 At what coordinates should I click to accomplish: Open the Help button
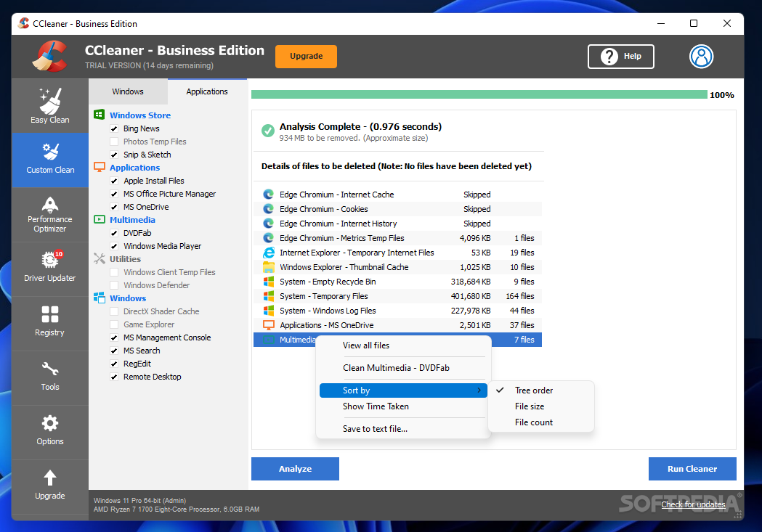tap(620, 57)
